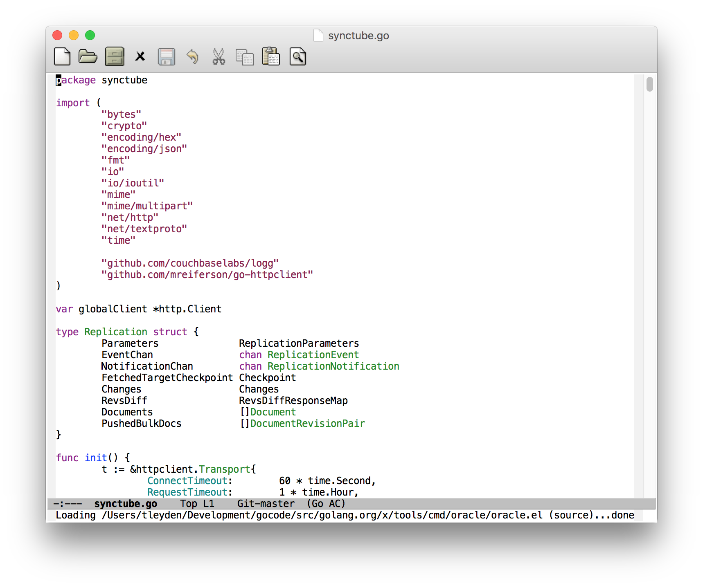
Task: Click the NotificationChan field name
Action: (x=147, y=366)
